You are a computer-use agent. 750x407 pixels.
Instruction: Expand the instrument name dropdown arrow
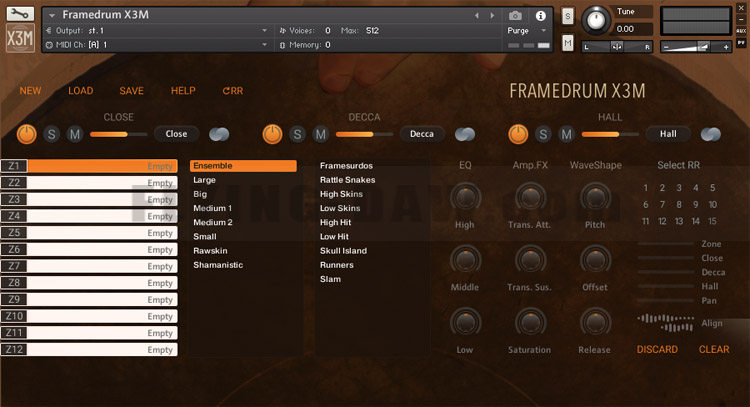click(x=52, y=16)
